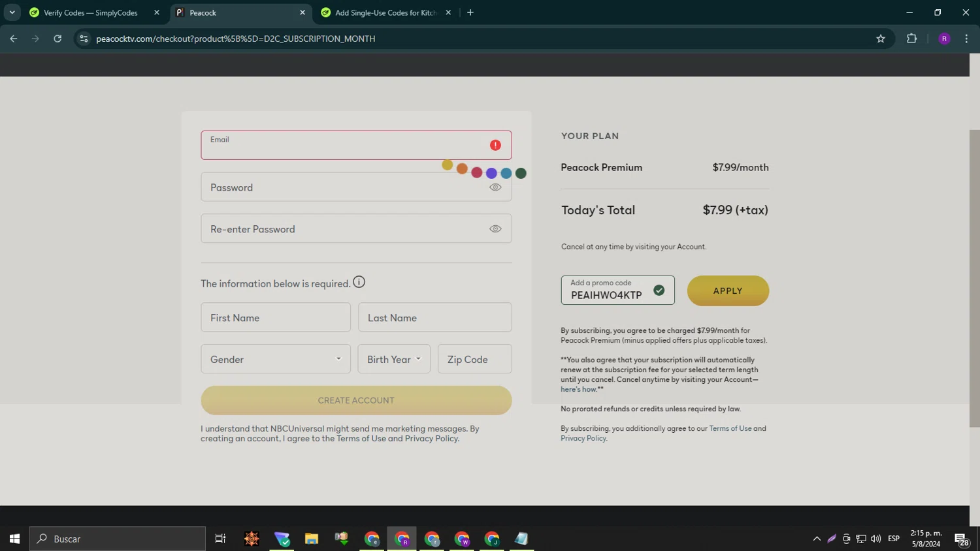Open Privacy Policy link under plan
980x551 pixels.
coord(583,438)
